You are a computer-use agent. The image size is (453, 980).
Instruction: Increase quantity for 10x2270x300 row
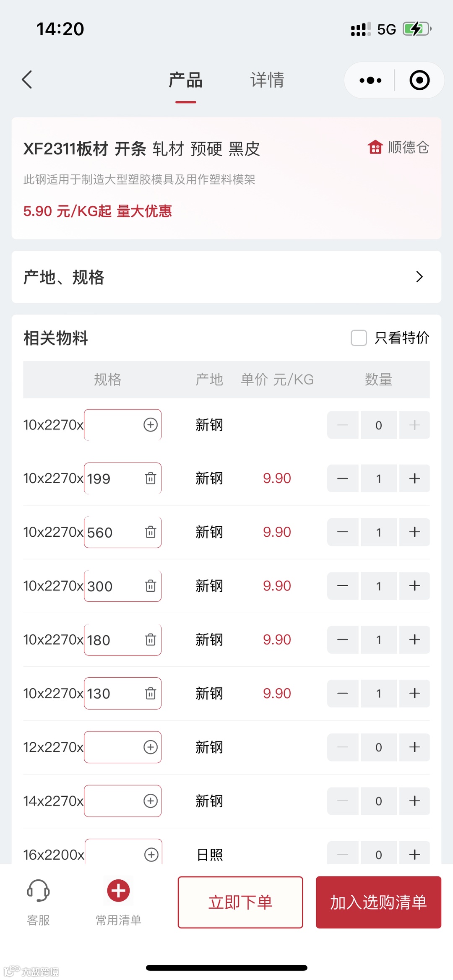click(414, 586)
